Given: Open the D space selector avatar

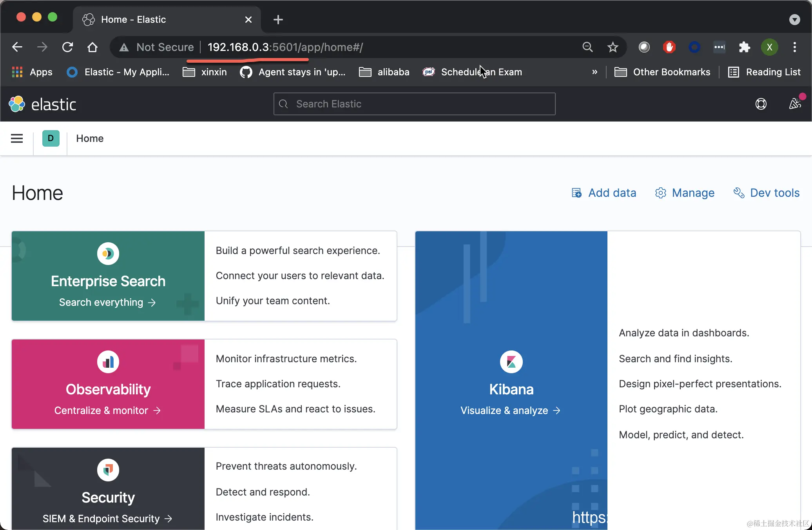Looking at the screenshot, I should [x=51, y=138].
